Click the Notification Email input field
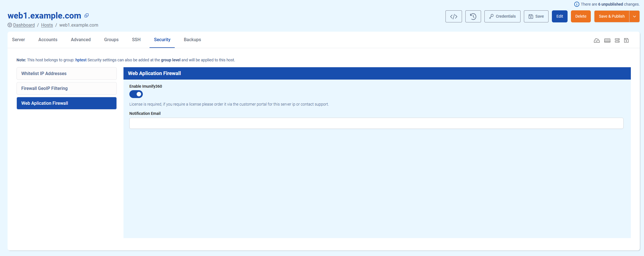The image size is (644, 256). pos(376,123)
